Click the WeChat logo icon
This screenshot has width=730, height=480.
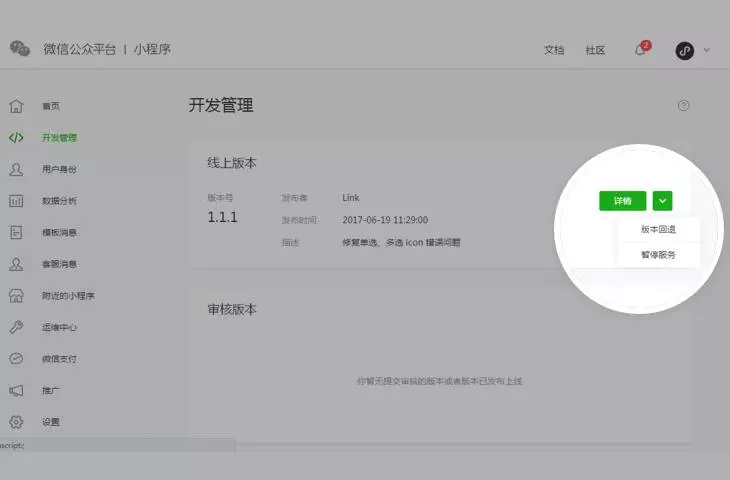pos(20,48)
